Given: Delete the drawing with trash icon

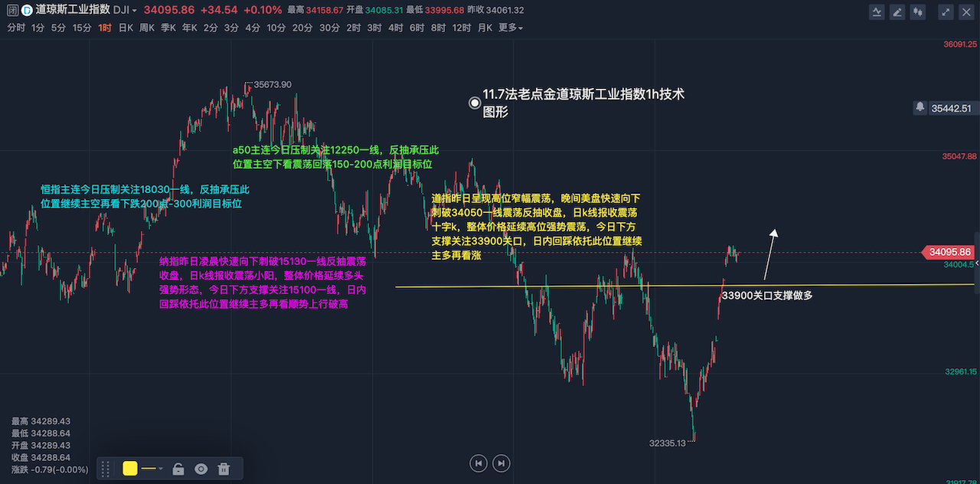Looking at the screenshot, I should [x=224, y=469].
